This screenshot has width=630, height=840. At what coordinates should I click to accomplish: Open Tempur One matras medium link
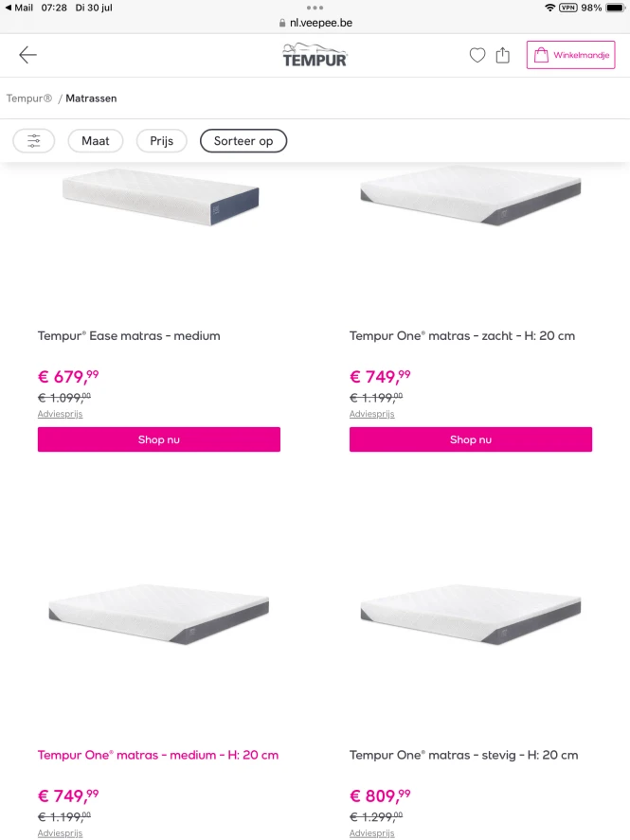tap(158, 755)
